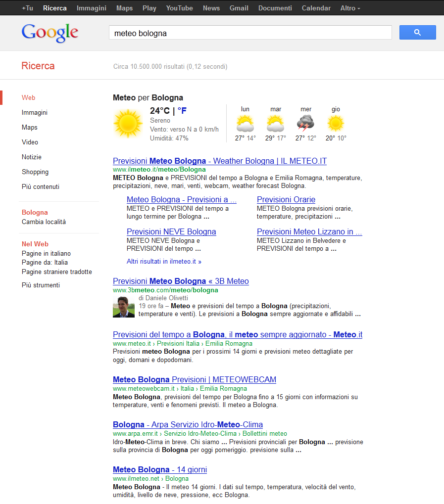Click Altri risultati in ilmeteo.it link

pos(164,261)
